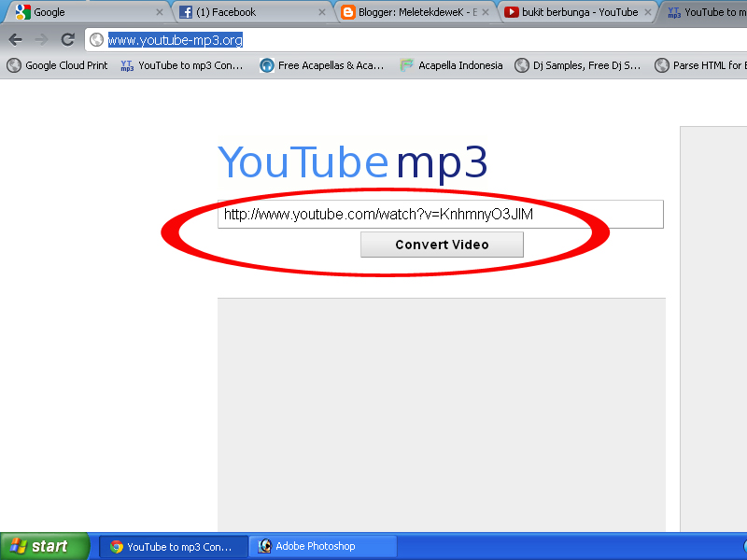Click the YouTube URL input field

(x=440, y=215)
